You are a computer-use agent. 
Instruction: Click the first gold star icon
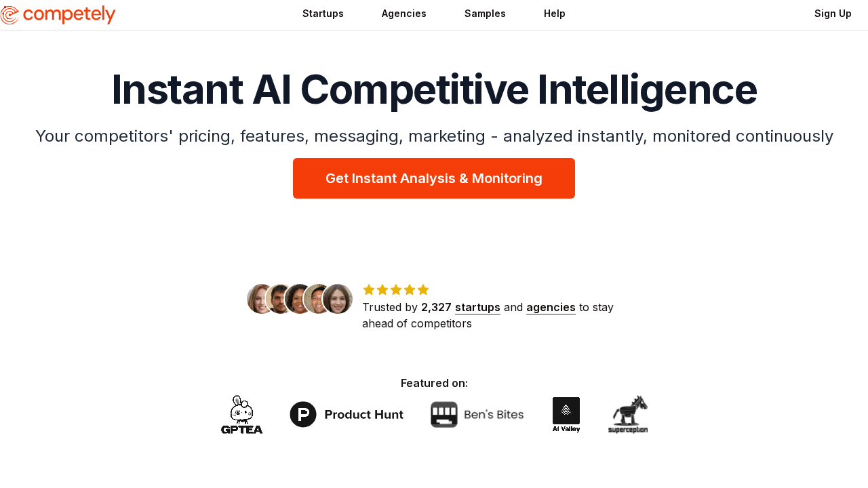tap(369, 290)
